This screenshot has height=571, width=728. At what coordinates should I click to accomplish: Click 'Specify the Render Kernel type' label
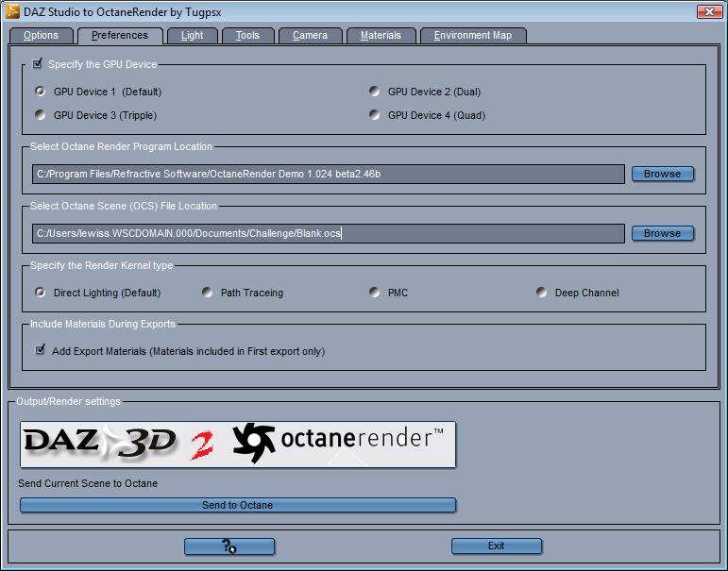(101, 265)
